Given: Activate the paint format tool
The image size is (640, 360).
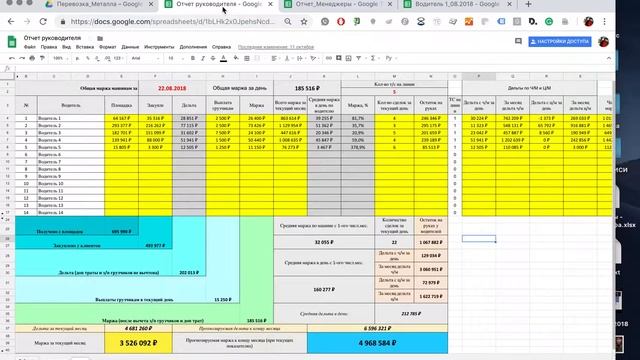Looking at the screenshot, I should pyautogui.click(x=42, y=58).
